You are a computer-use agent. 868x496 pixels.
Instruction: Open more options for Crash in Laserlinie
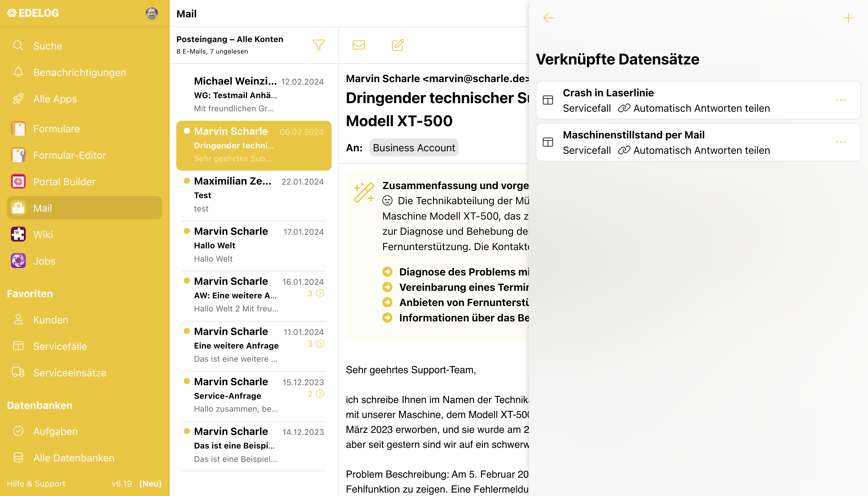pos(841,100)
